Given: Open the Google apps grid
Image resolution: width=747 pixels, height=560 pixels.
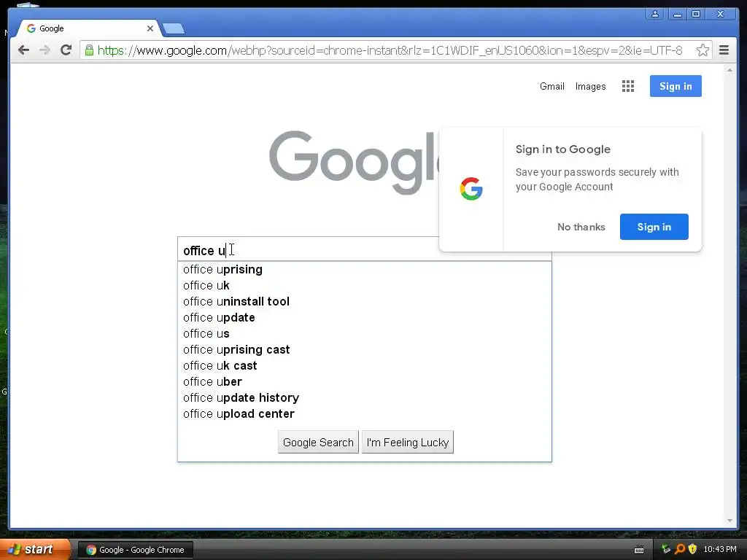Looking at the screenshot, I should [628, 86].
